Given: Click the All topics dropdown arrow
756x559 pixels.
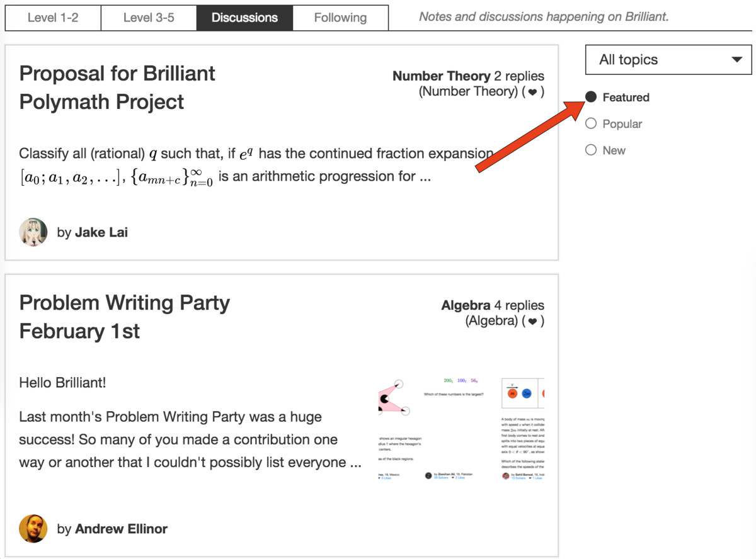Looking at the screenshot, I should coord(736,60).
